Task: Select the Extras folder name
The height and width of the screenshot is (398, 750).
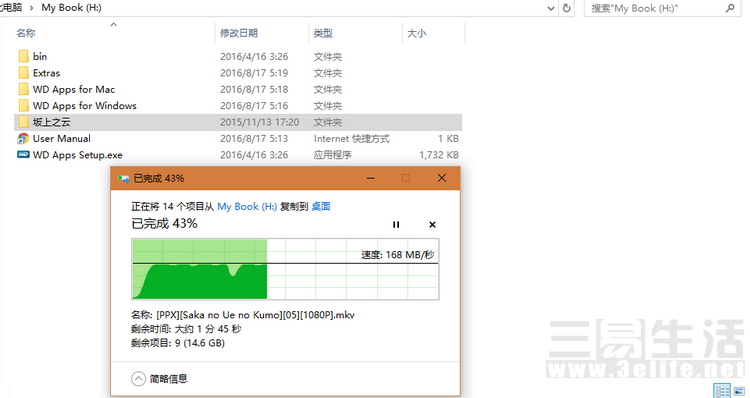Action: point(46,73)
